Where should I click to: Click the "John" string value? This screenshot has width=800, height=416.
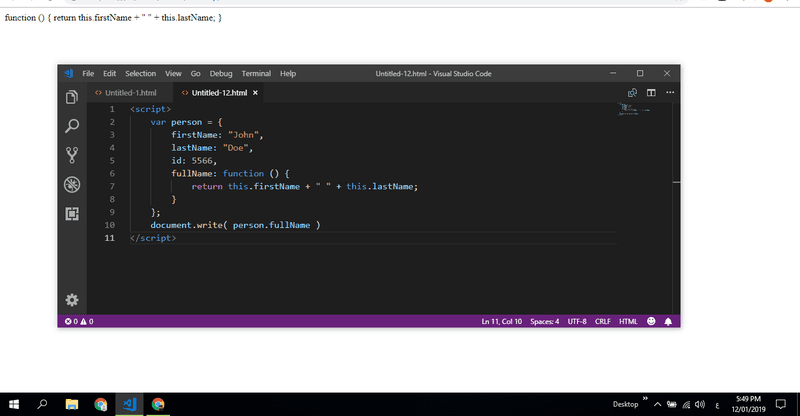point(243,135)
